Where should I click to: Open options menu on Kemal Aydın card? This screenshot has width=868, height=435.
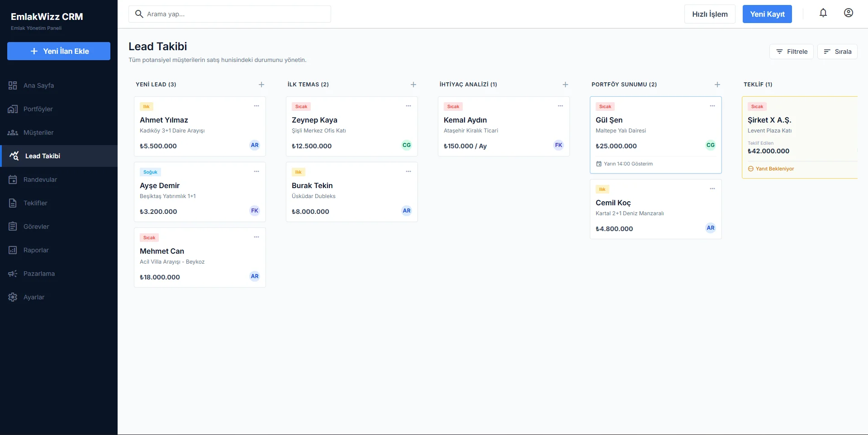tap(560, 106)
